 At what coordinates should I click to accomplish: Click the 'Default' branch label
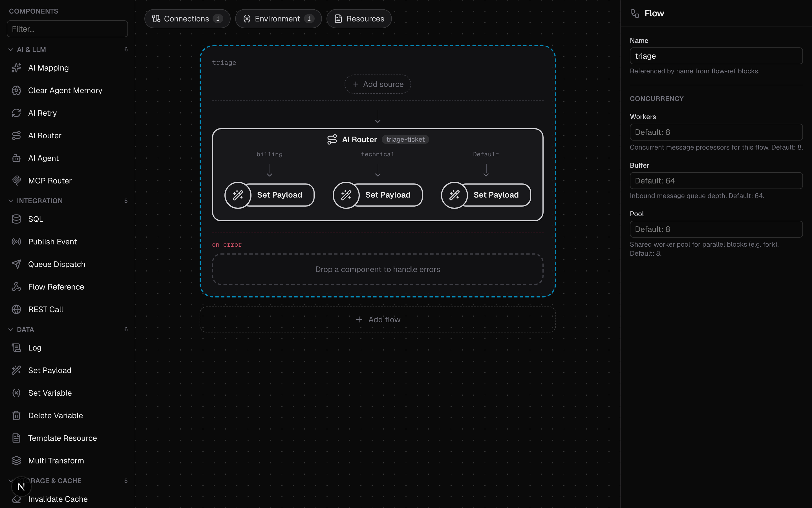(486, 154)
